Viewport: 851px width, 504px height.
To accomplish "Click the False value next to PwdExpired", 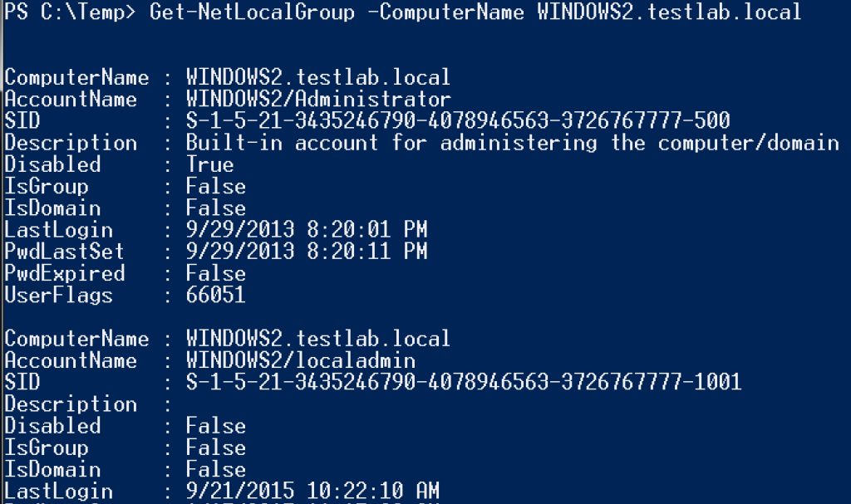I will tap(216, 273).
